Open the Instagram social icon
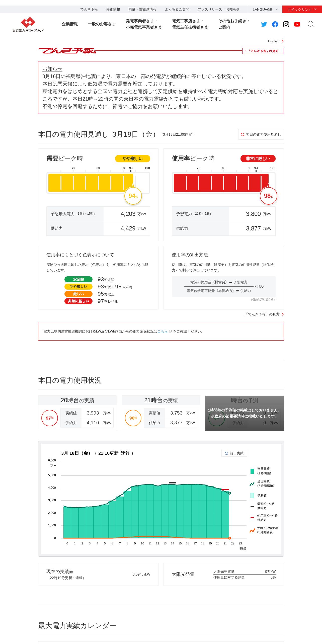The height and width of the screenshot is (644, 322). pos(286,24)
